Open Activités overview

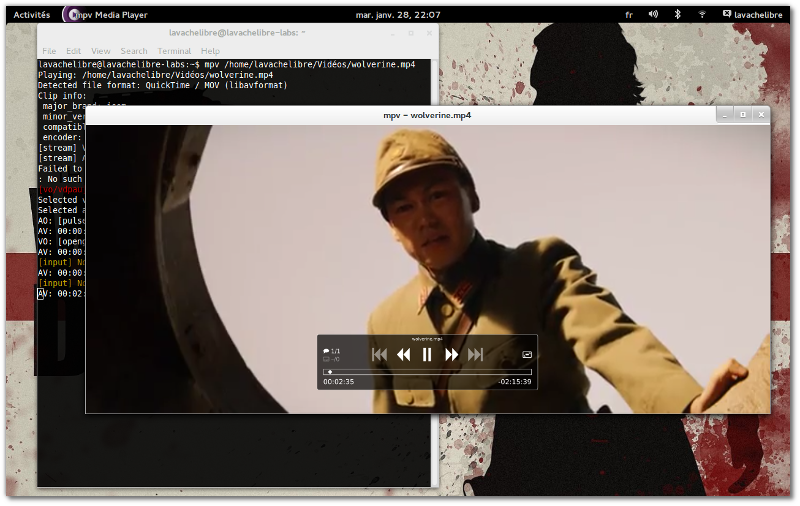31,15
